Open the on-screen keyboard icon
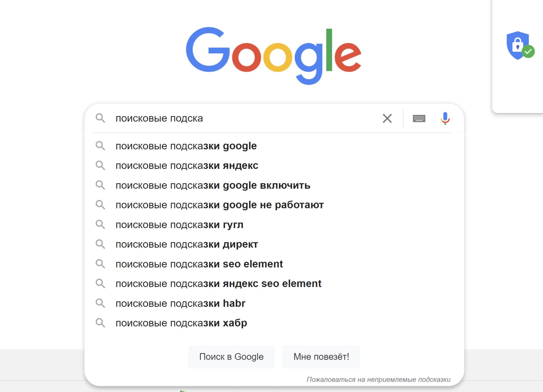This screenshot has height=392, width=543. [419, 118]
